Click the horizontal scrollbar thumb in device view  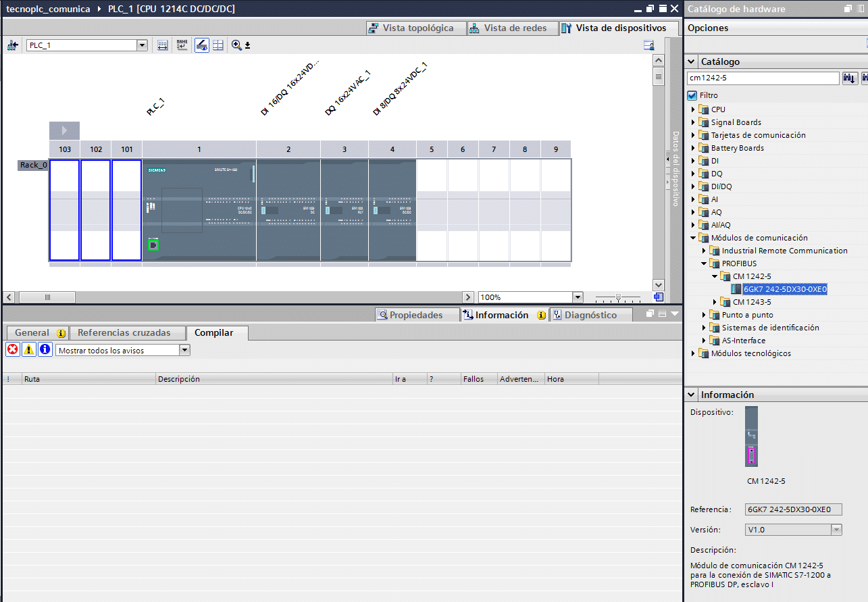tap(47, 297)
